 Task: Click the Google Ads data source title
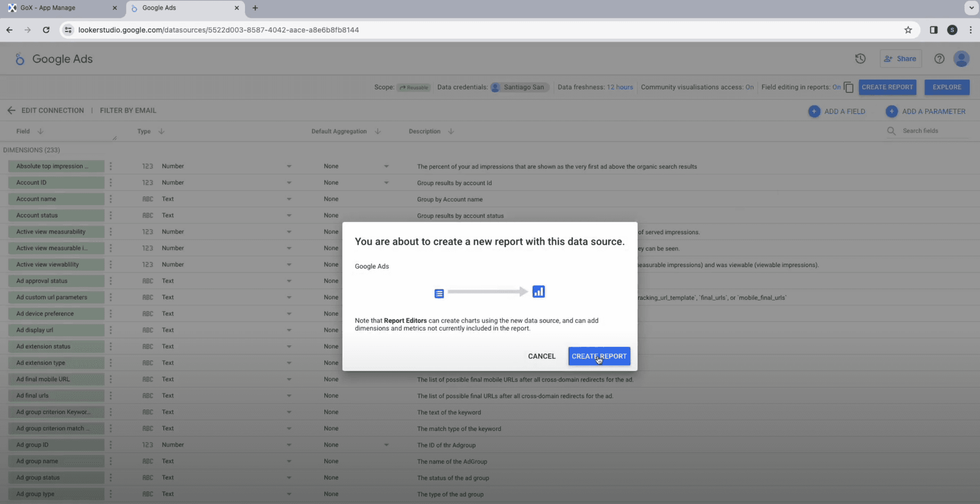62,59
